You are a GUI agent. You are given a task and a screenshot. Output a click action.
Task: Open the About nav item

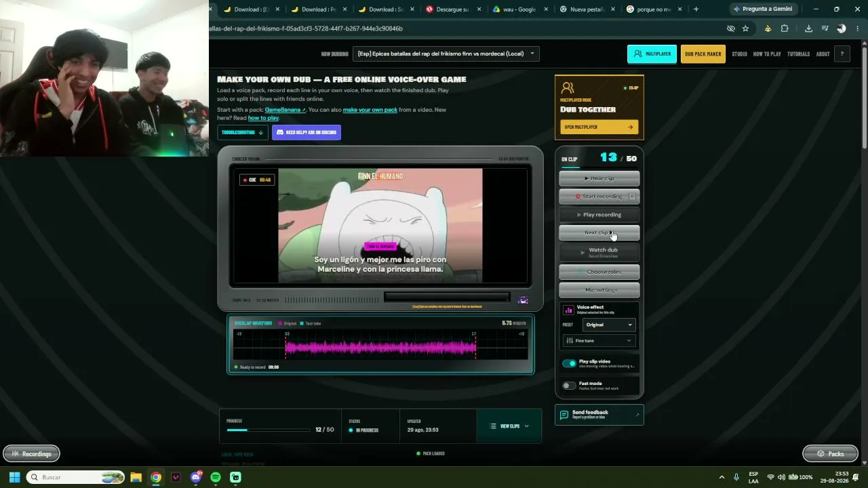[x=823, y=54]
